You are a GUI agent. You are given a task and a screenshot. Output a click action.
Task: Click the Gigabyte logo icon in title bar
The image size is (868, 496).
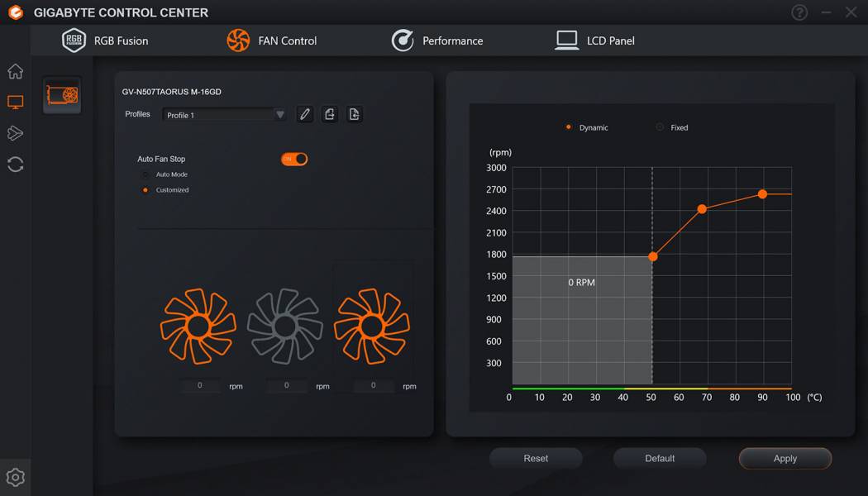click(16, 12)
